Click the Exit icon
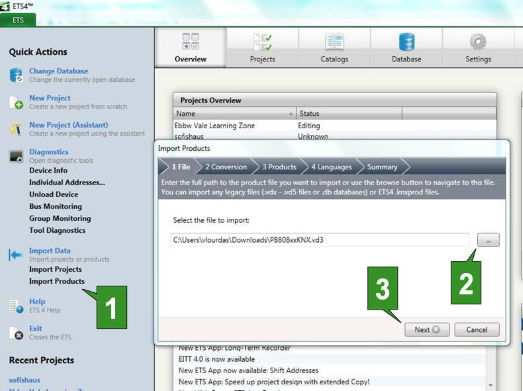 (16, 333)
